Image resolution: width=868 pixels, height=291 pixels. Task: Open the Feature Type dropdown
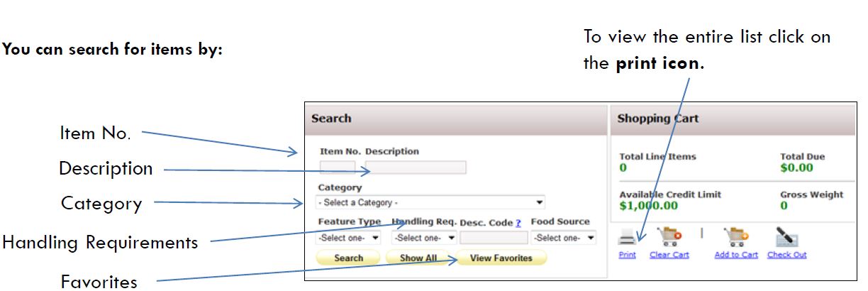point(349,238)
